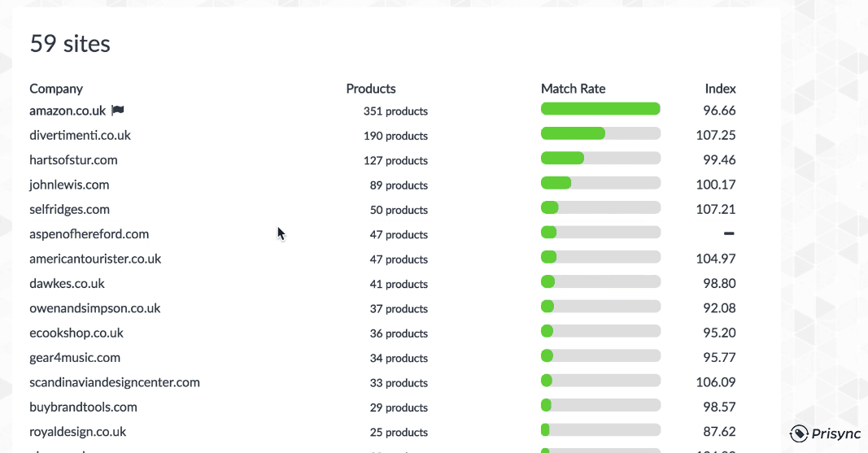Open the gear4music.com company entry
This screenshot has width=868, height=453.
click(x=75, y=358)
